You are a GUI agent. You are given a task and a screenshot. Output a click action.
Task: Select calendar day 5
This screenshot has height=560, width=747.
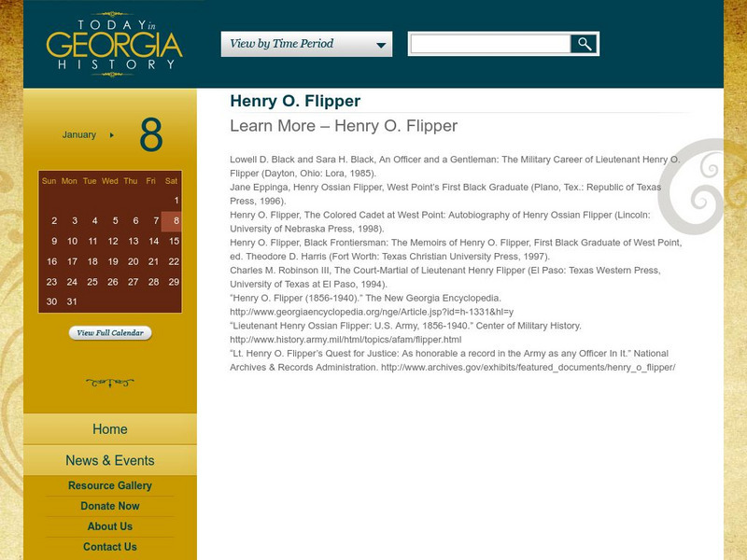point(115,221)
